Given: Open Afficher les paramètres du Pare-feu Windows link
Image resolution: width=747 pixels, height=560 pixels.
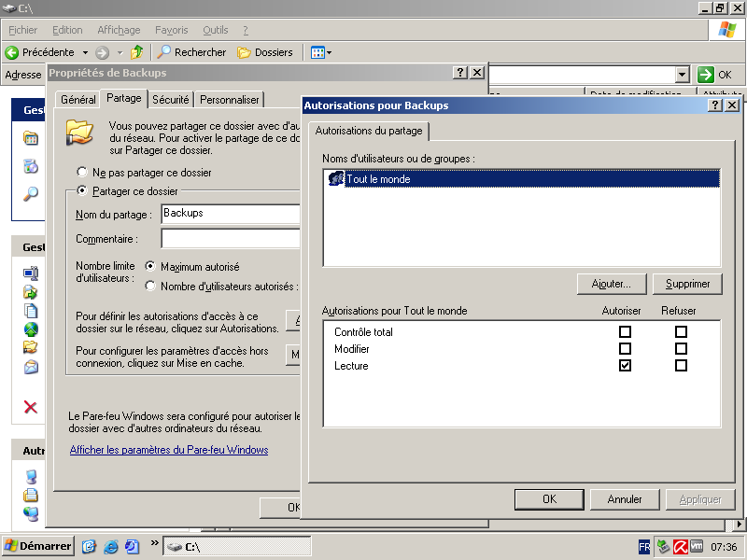Looking at the screenshot, I should [169, 450].
